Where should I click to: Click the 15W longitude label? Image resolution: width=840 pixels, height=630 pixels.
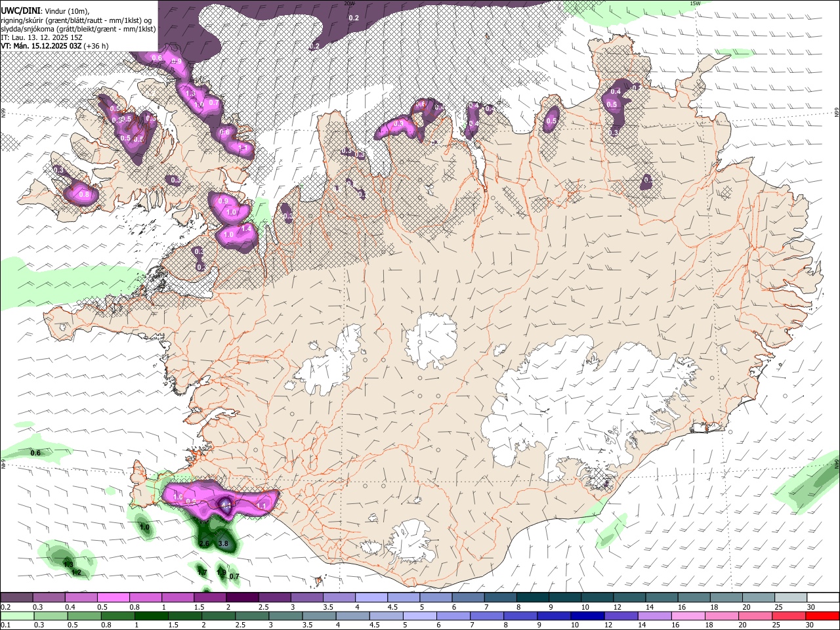[x=694, y=3]
